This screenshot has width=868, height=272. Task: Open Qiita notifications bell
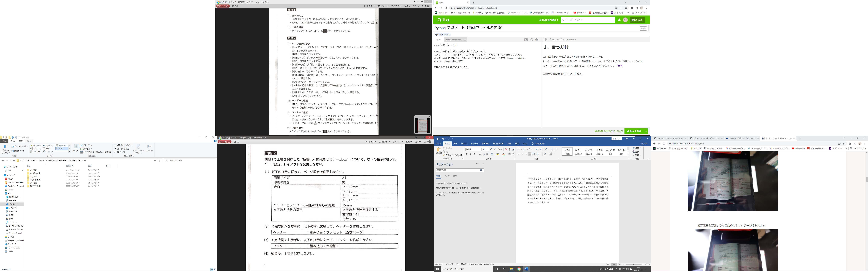tap(619, 20)
